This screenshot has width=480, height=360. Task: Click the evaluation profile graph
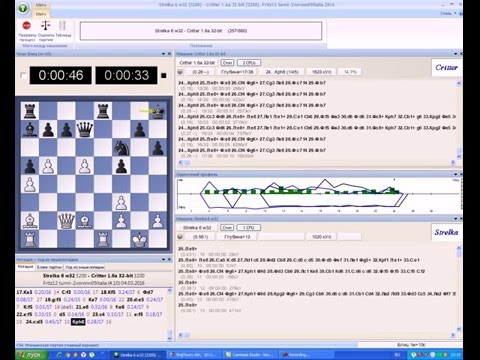318,195
